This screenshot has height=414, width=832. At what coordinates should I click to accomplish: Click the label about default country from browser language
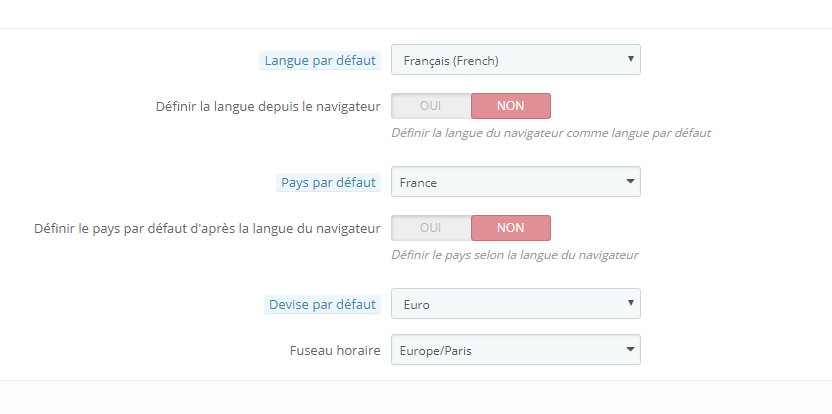(x=207, y=228)
